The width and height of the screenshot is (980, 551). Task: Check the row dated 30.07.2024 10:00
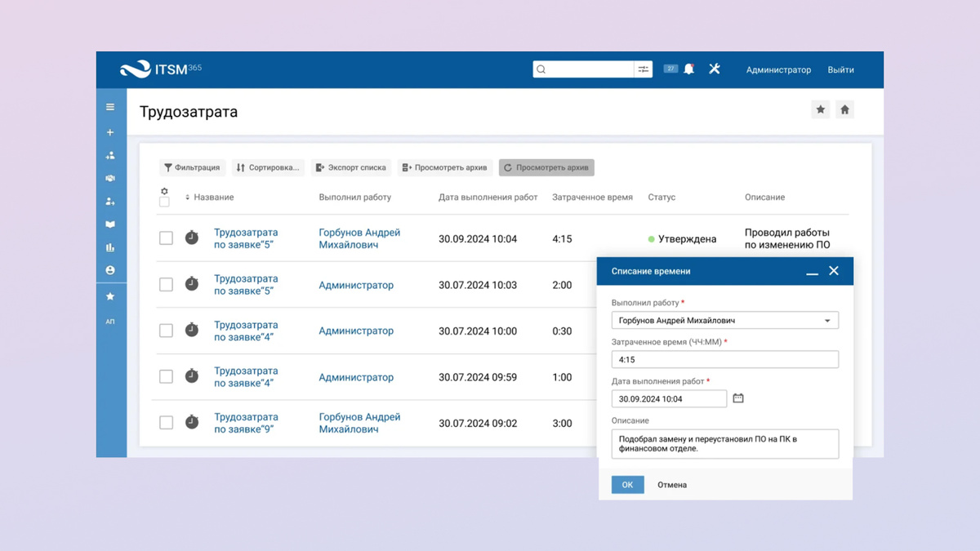point(166,331)
